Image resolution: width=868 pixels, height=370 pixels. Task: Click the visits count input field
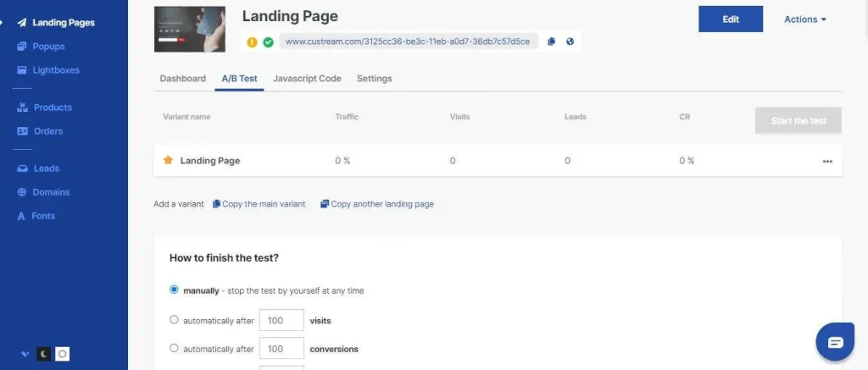coord(281,321)
